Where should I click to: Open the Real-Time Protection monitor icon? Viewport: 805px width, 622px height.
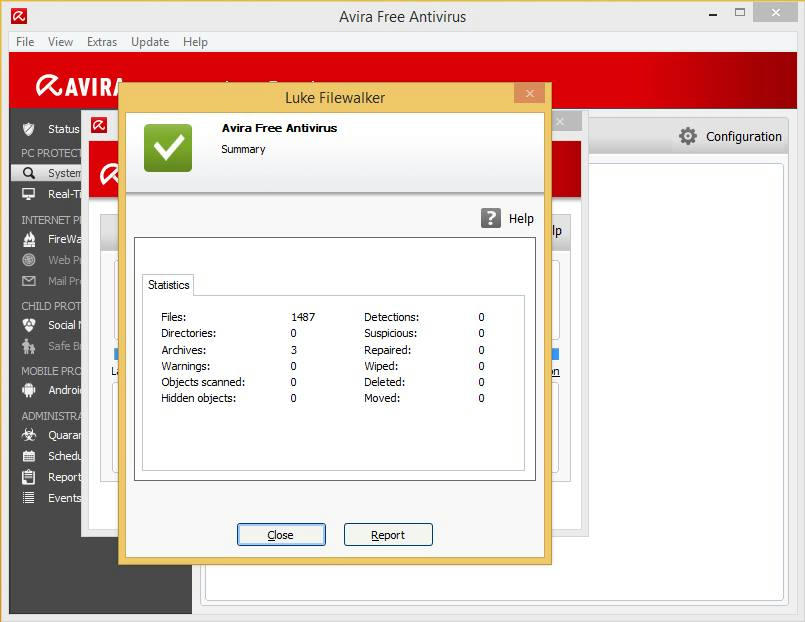point(29,194)
